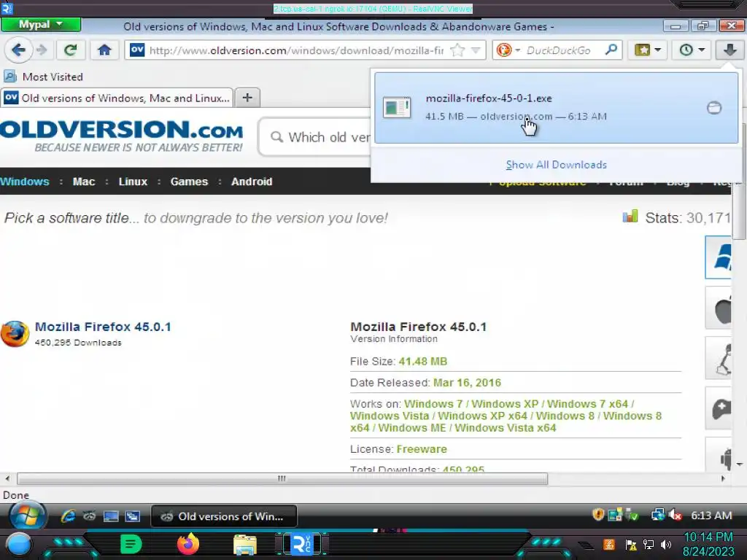Screen dimensions: 747x560
Task: Select Windows in the site navigation
Action: [x=24, y=182]
